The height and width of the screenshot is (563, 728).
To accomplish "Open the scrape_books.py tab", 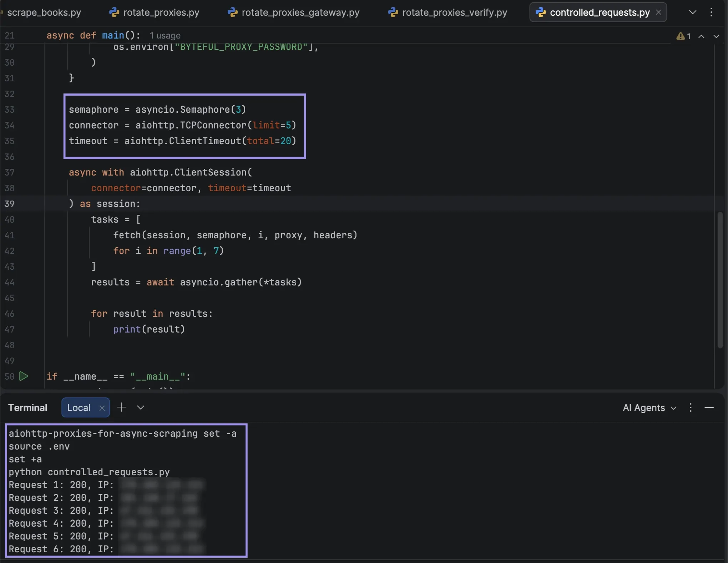I will click(x=44, y=12).
